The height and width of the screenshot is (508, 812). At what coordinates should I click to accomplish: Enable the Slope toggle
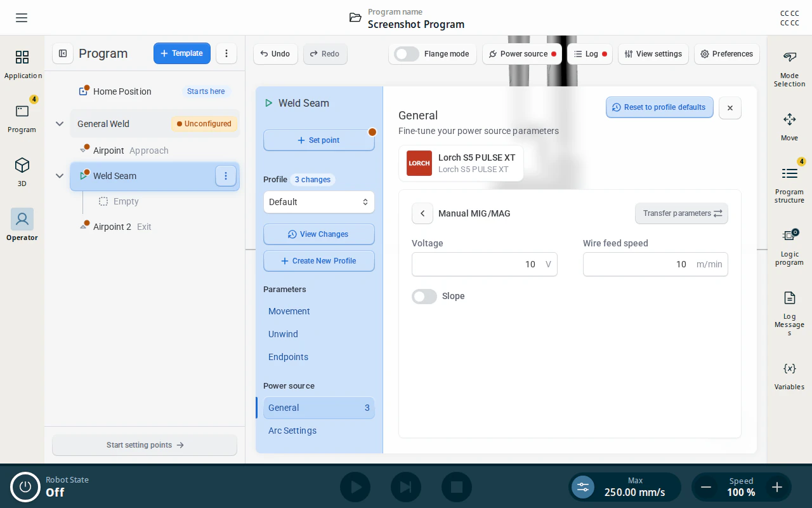(424, 297)
